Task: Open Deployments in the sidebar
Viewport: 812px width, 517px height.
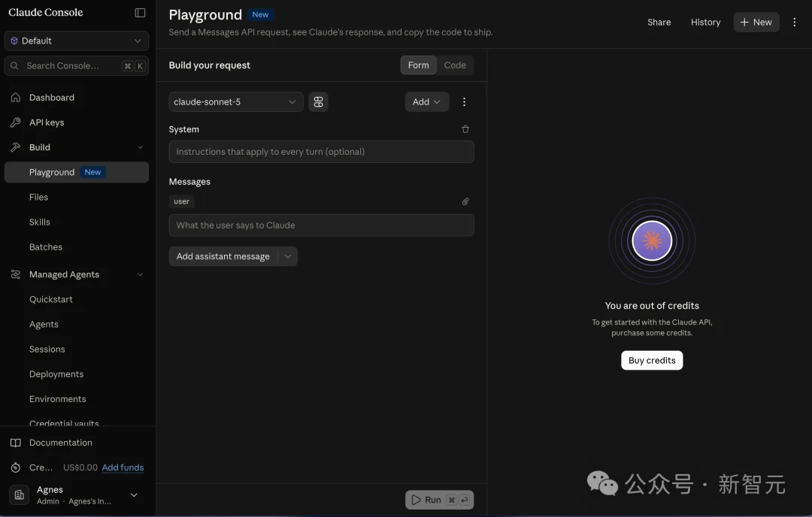Action: tap(56, 374)
